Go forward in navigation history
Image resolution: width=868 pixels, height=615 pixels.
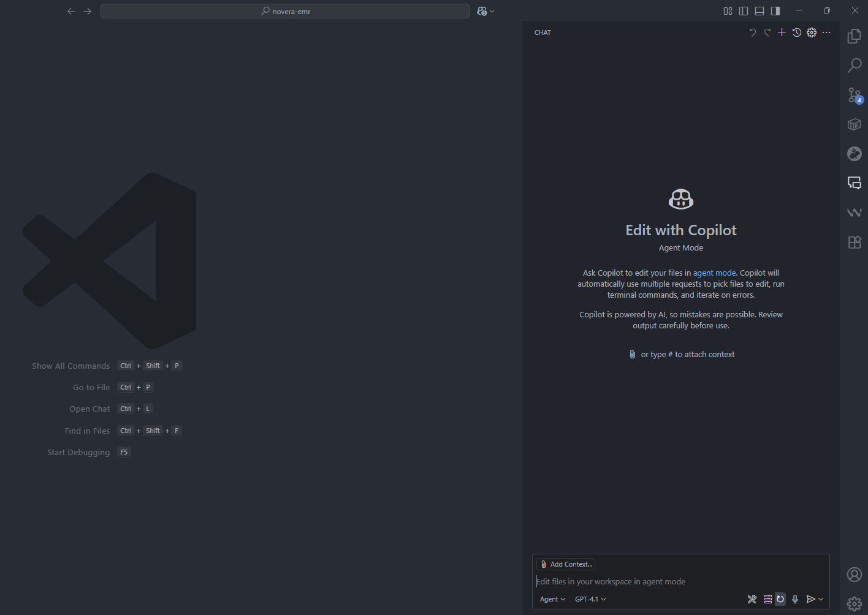(87, 11)
